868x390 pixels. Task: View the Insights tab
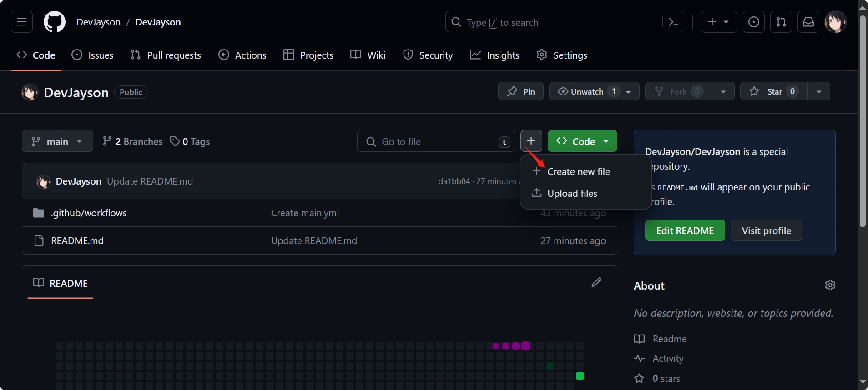click(495, 55)
